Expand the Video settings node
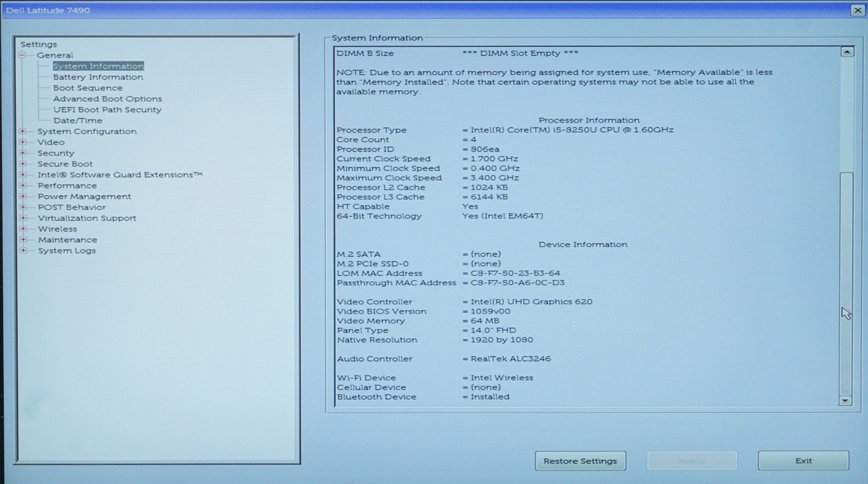This screenshot has width=868, height=484. pos(22,142)
